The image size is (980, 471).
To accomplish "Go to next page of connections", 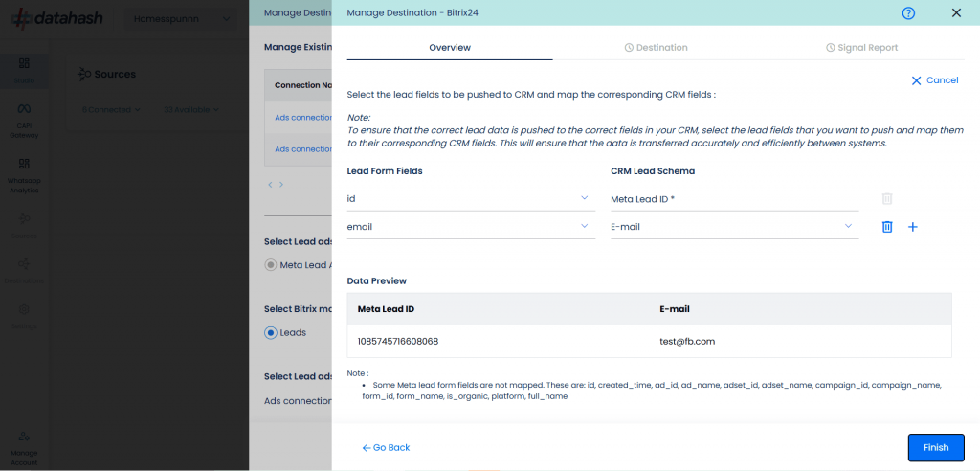I will point(281,185).
